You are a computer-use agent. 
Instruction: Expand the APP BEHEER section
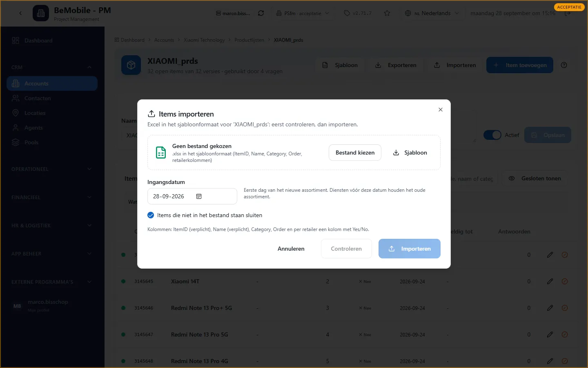[x=52, y=254]
